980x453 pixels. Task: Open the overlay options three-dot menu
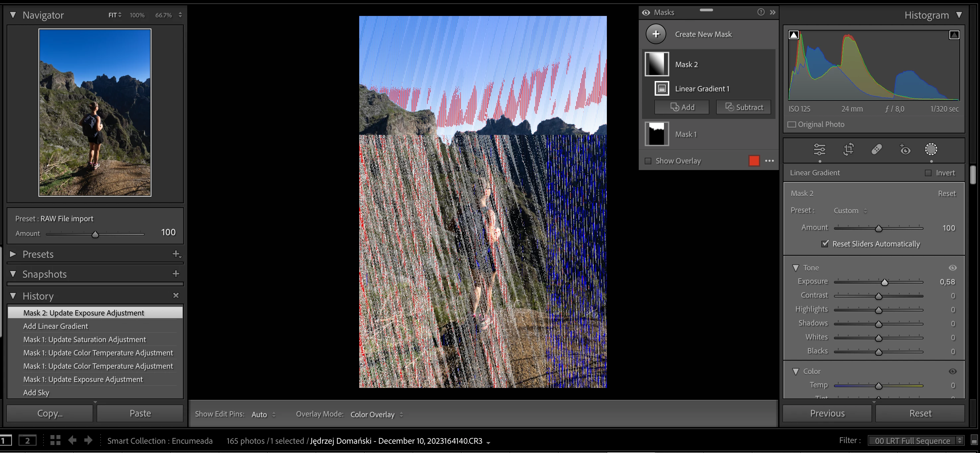[x=769, y=161]
